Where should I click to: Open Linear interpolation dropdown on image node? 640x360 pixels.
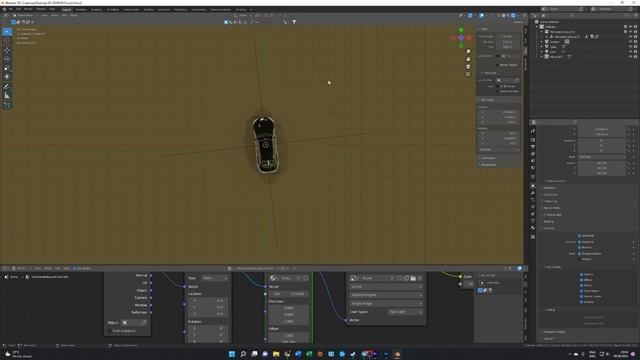coord(386,287)
